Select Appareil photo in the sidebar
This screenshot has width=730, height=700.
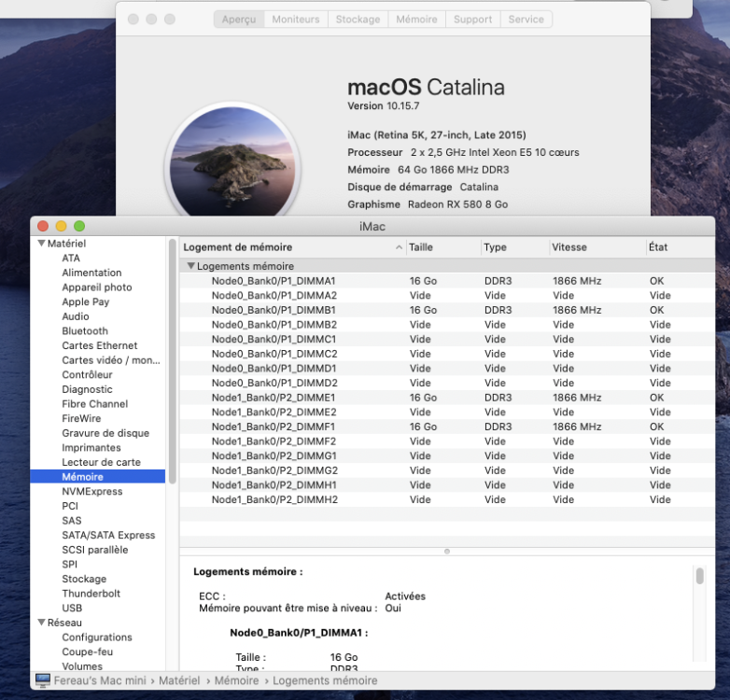coord(97,287)
